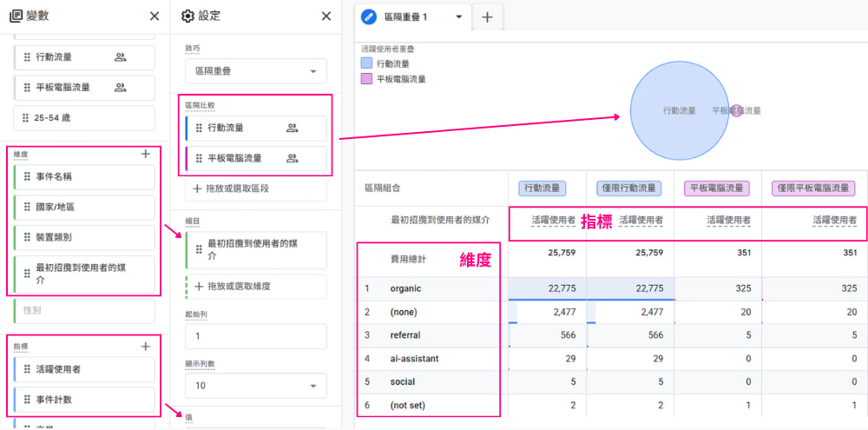Click the ai-assistant row label
This screenshot has height=430, width=868.
(x=414, y=359)
